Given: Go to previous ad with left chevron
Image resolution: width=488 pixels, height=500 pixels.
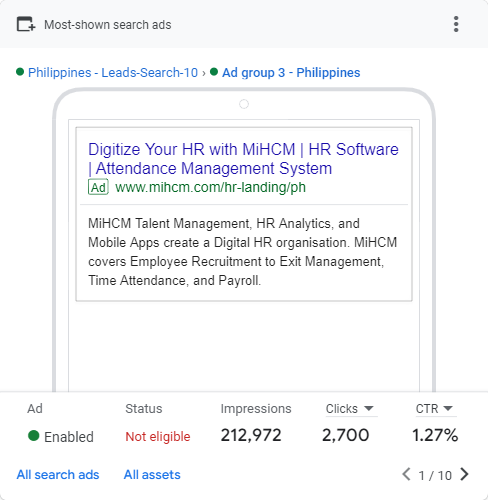Looking at the screenshot, I should click(x=406, y=474).
